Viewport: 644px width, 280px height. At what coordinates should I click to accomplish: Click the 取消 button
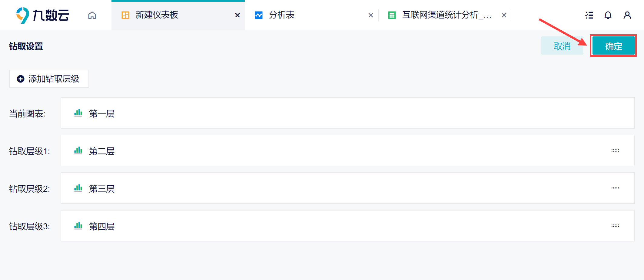pos(562,46)
